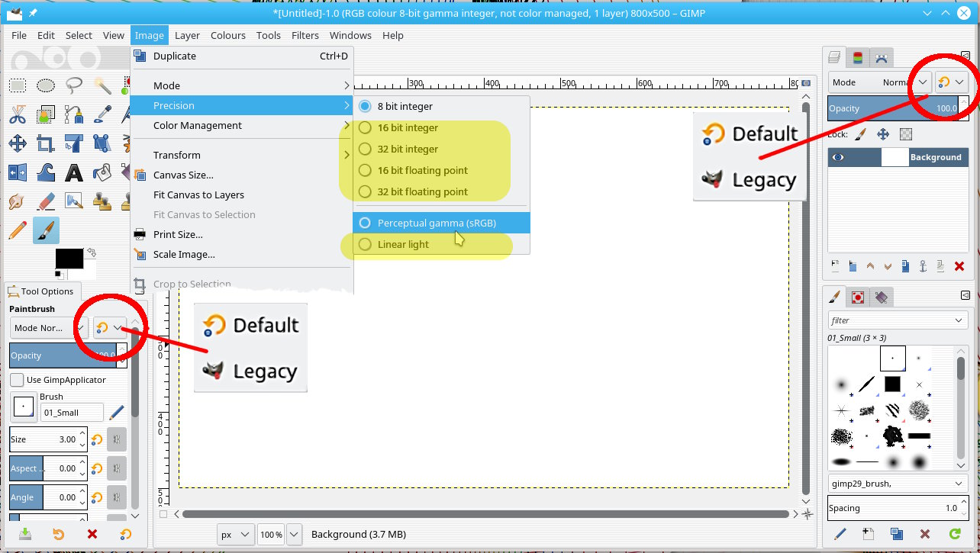Open layer Mode Normal dropdown
This screenshot has height=553, width=980.
[880, 82]
